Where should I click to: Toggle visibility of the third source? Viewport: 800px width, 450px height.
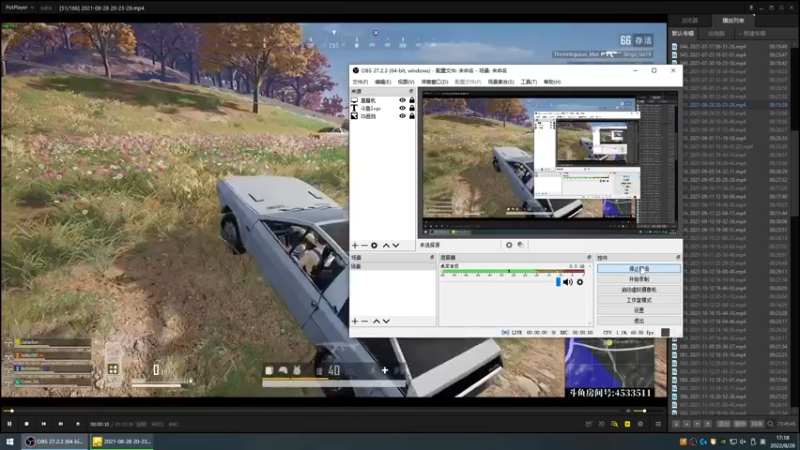click(x=402, y=116)
